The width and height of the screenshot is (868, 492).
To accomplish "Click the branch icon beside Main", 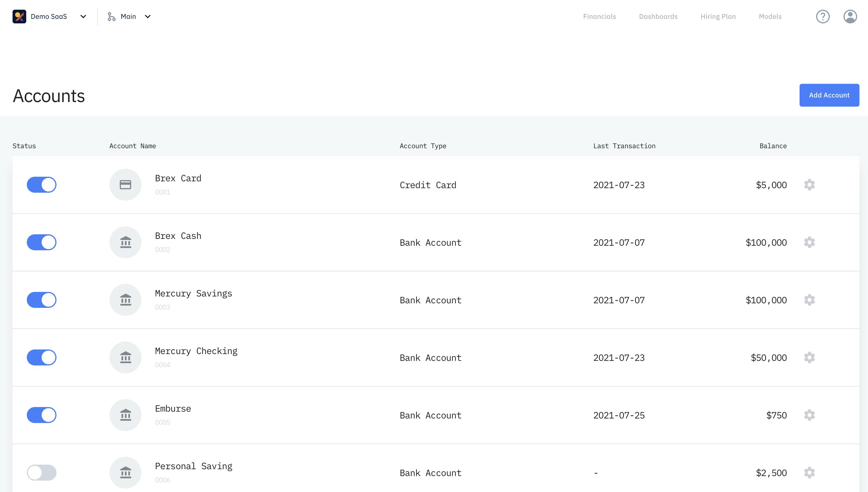I will click(x=111, y=17).
